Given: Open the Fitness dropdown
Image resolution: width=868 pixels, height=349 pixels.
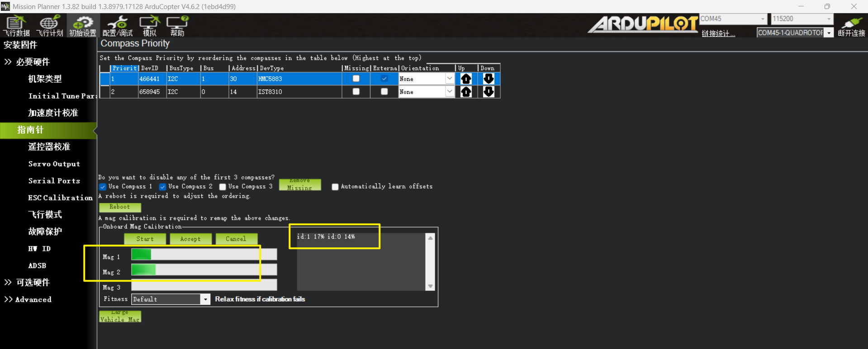Looking at the screenshot, I should 205,299.
